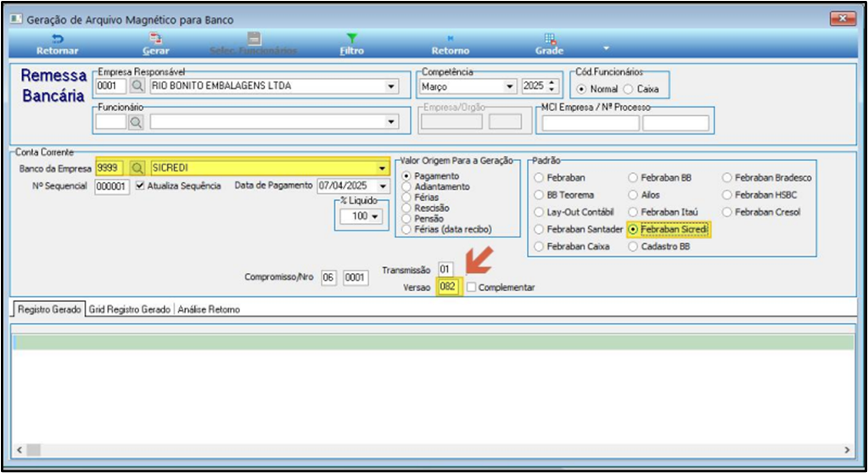The image size is (868, 473).
Task: Expand the Data de Pagamento date dropdown
Action: [x=383, y=186]
